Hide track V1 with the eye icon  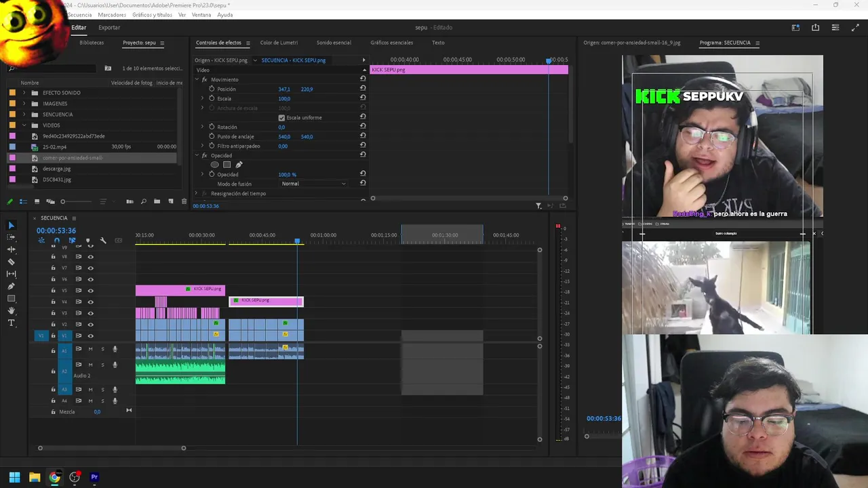pos(90,335)
